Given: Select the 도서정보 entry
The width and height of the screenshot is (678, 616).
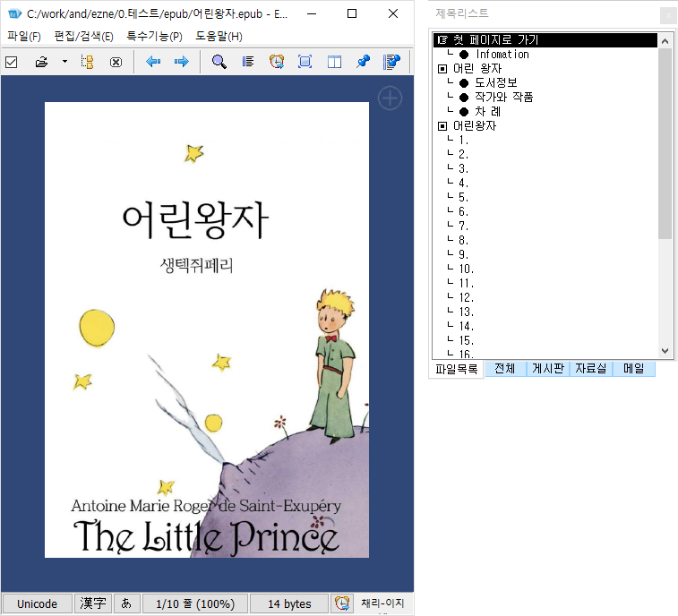Looking at the screenshot, I should point(496,83).
